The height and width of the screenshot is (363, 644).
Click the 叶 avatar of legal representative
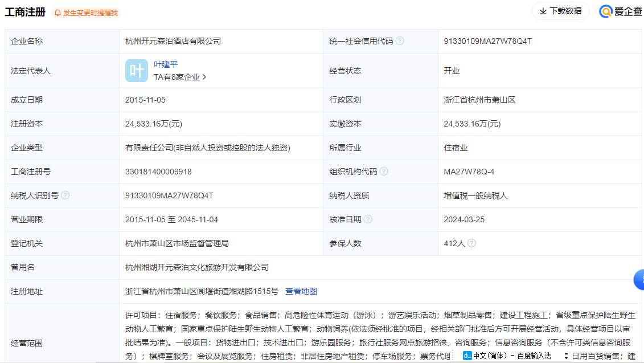click(x=136, y=71)
